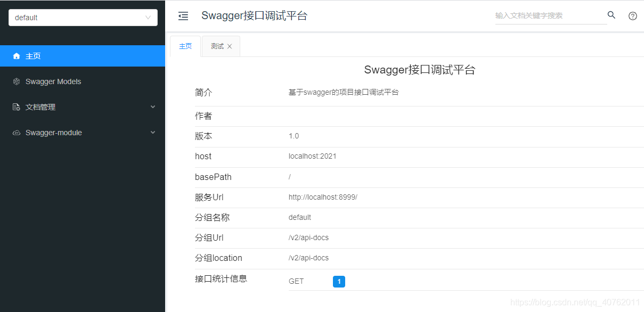This screenshot has width=644, height=312.
Task: Click the cloud icon beside Swagger-module
Action: [x=15, y=132]
